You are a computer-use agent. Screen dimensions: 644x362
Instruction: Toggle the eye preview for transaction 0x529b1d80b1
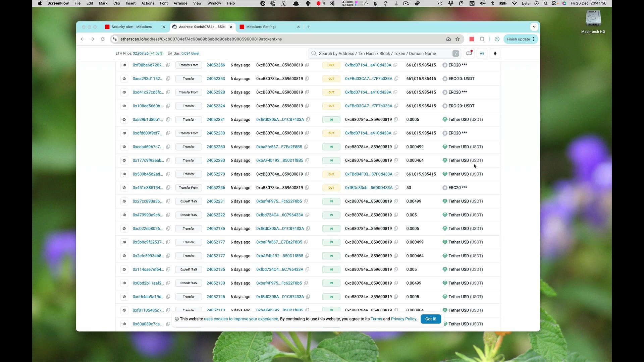pyautogui.click(x=124, y=120)
